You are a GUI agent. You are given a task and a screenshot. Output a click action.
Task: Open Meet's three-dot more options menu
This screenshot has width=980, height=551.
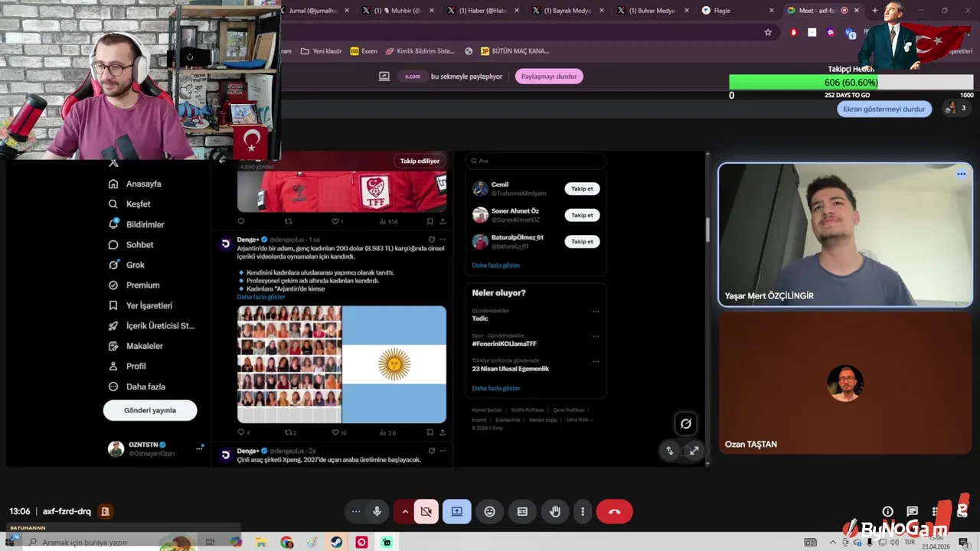pyautogui.click(x=583, y=511)
